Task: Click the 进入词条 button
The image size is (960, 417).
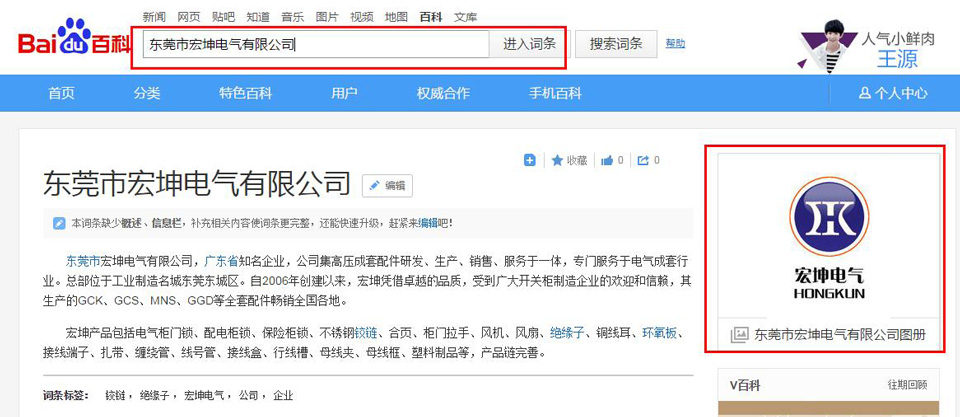Action: point(530,44)
